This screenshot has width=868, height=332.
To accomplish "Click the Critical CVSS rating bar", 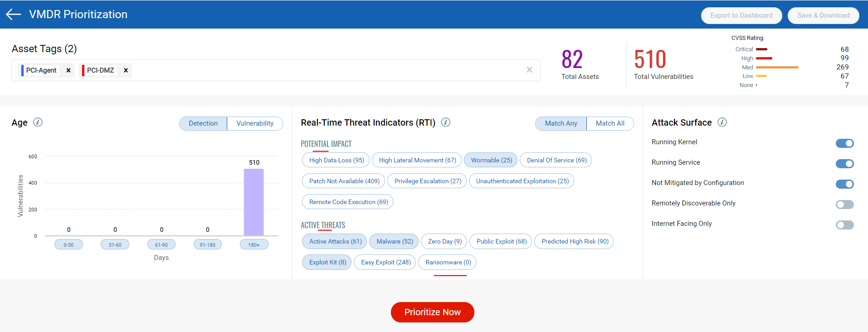I will (x=761, y=49).
